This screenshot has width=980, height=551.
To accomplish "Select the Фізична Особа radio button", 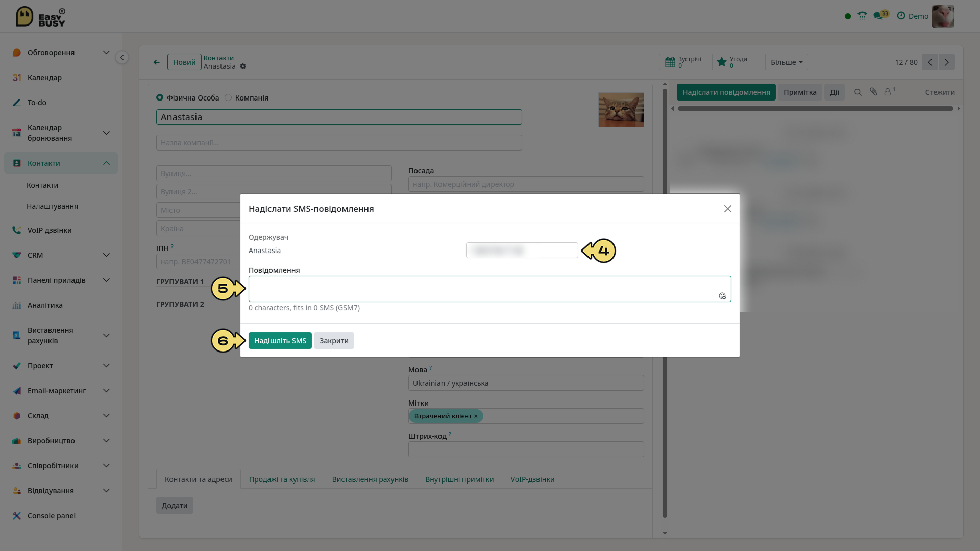I will coord(160,97).
